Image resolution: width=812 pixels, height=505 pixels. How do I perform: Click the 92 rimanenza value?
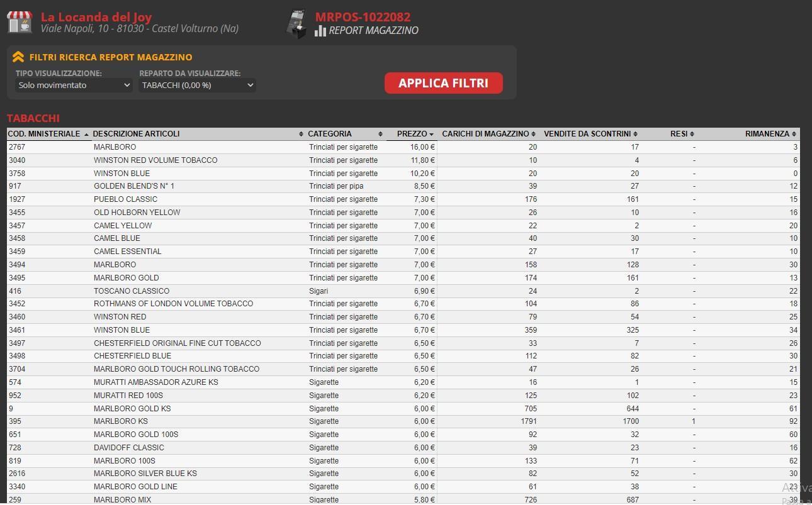pos(793,421)
